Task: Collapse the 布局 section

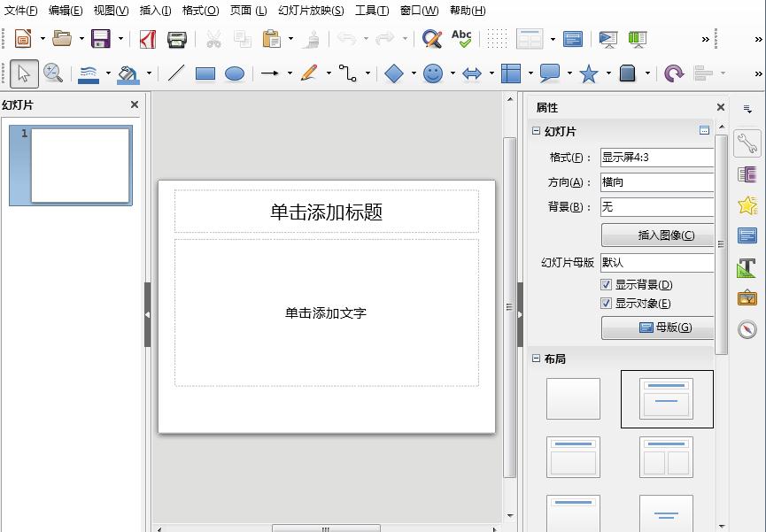Action: [x=536, y=359]
